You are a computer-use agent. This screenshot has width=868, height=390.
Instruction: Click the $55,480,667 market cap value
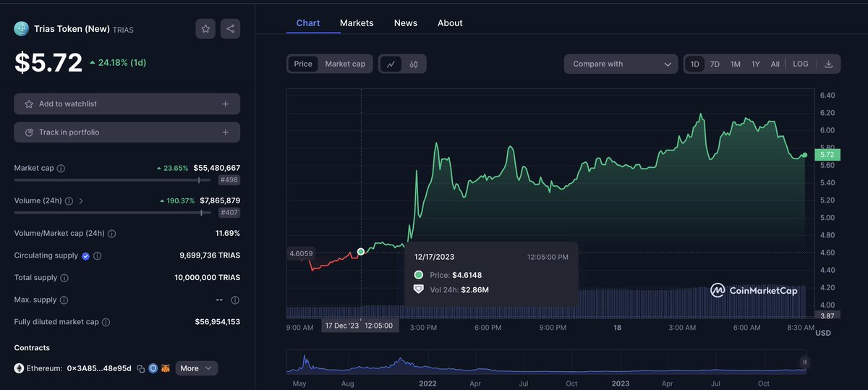pyautogui.click(x=216, y=168)
